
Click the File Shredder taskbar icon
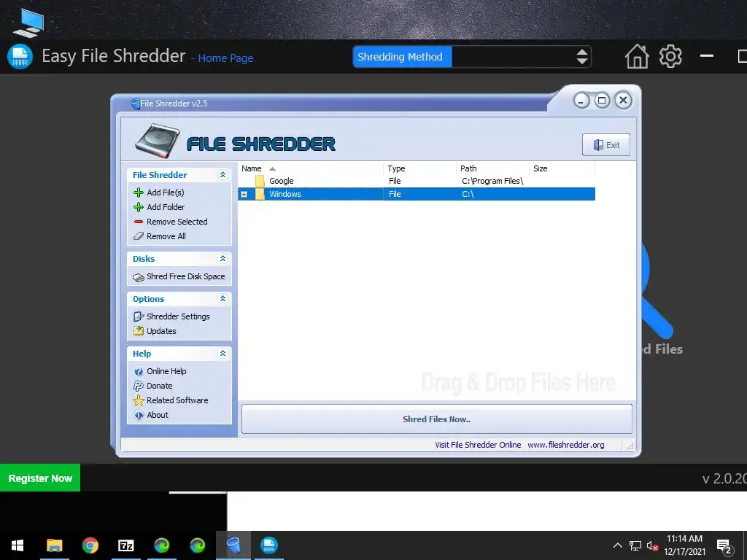[x=233, y=545]
